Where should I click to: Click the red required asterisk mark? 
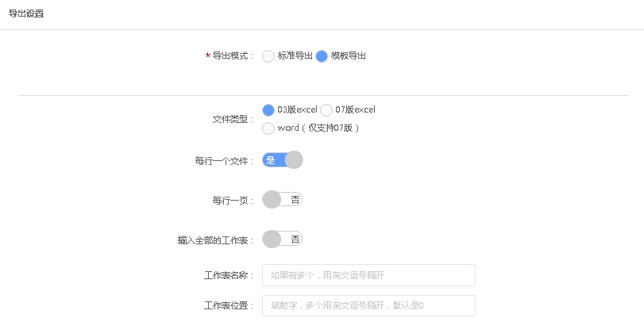(x=207, y=56)
